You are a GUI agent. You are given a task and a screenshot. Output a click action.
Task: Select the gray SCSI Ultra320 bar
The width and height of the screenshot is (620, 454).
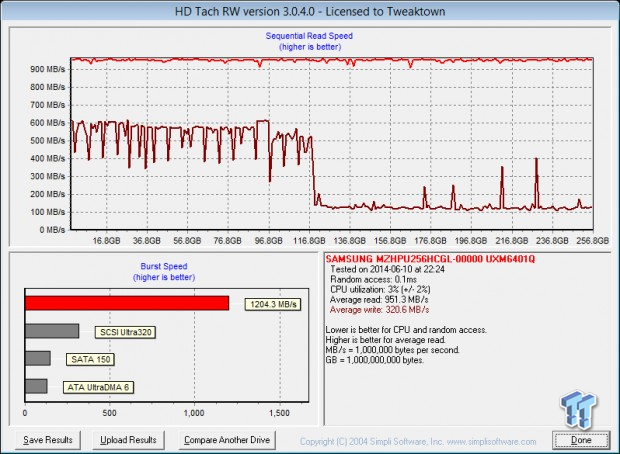pos(52,331)
